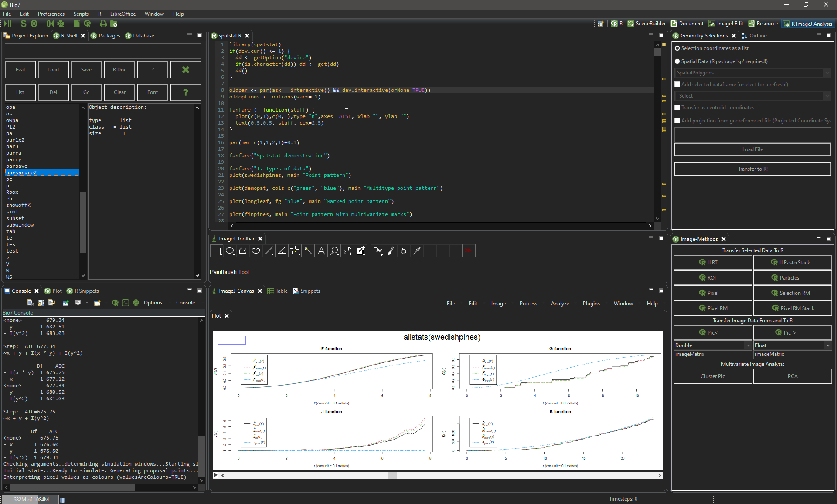The image size is (837, 504).
Task: Enable Transfer as centroid coordinates checkbox
Action: pyautogui.click(x=677, y=108)
